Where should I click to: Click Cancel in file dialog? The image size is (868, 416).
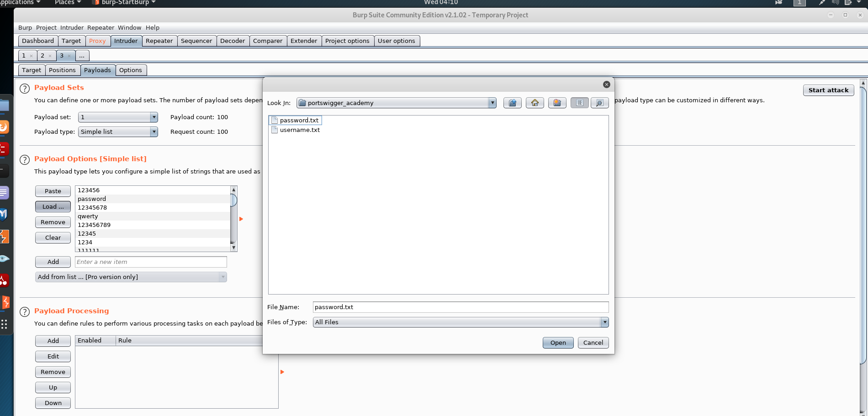click(x=593, y=342)
